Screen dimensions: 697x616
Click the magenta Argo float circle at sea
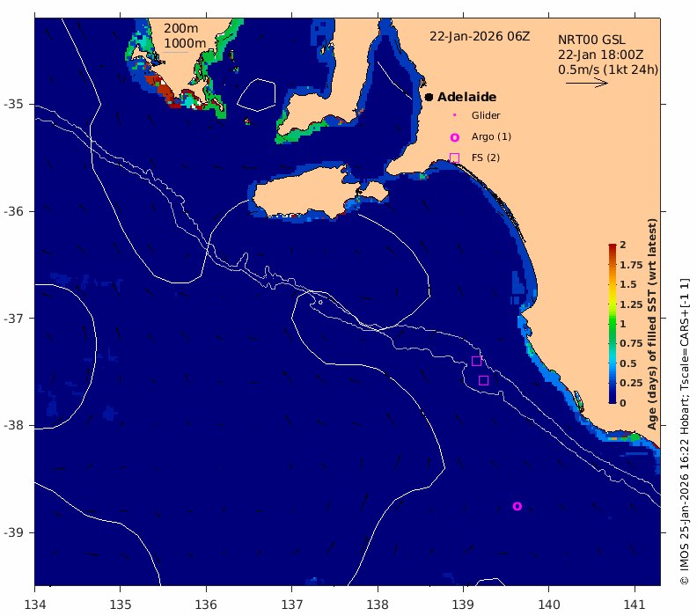pyautogui.click(x=517, y=506)
